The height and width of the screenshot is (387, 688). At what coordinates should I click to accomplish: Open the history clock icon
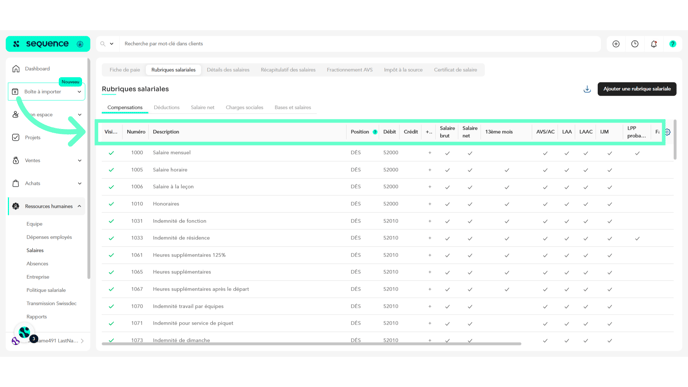pos(635,44)
